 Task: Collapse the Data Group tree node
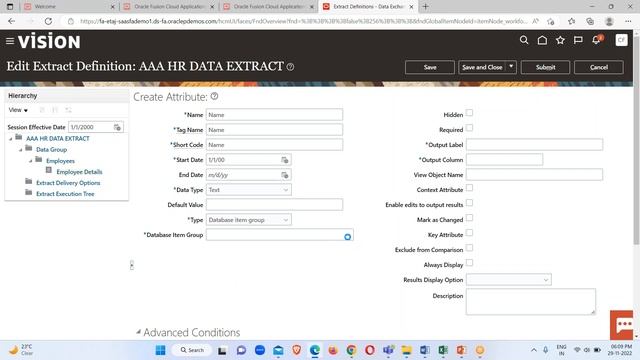pos(20,150)
